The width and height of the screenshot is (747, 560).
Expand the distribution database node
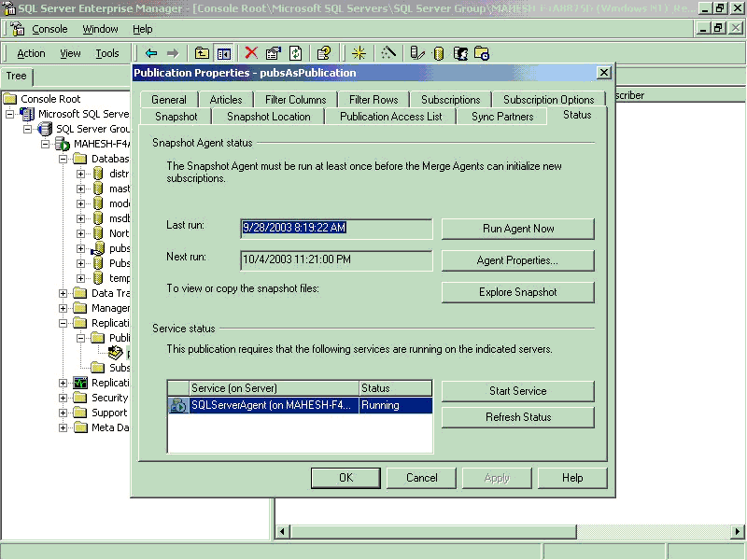tap(80, 174)
